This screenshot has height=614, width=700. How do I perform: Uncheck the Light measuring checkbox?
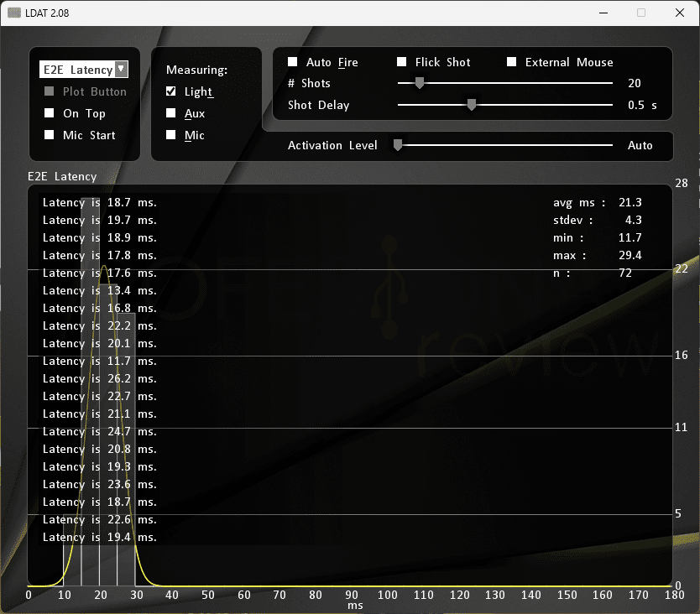tap(171, 91)
